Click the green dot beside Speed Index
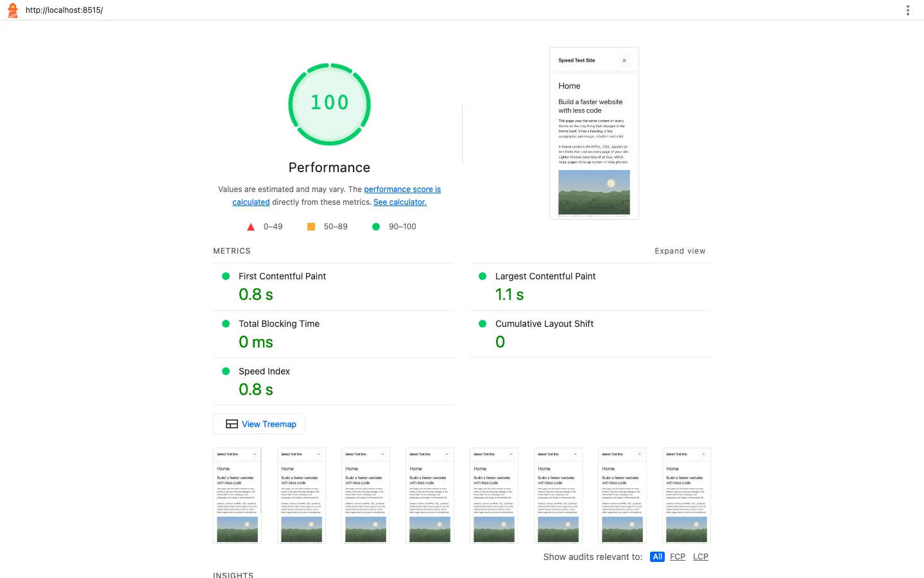This screenshot has width=924, height=578. pyautogui.click(x=226, y=371)
